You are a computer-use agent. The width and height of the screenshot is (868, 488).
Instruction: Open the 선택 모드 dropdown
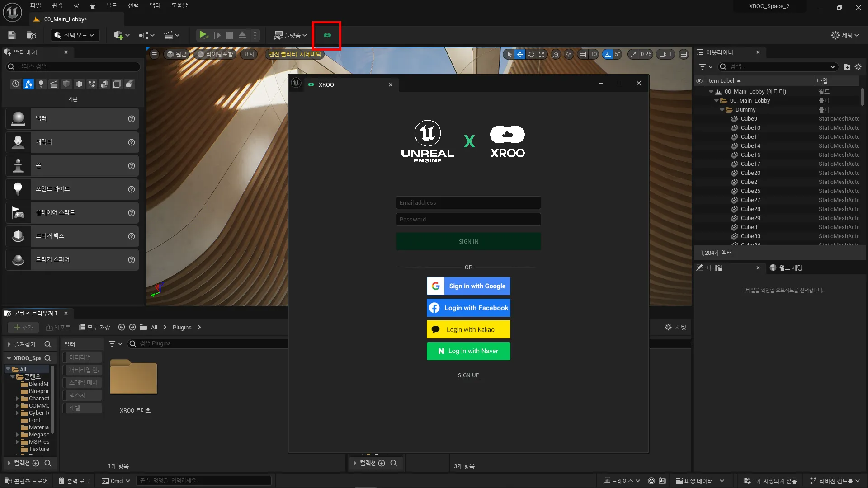coord(75,35)
